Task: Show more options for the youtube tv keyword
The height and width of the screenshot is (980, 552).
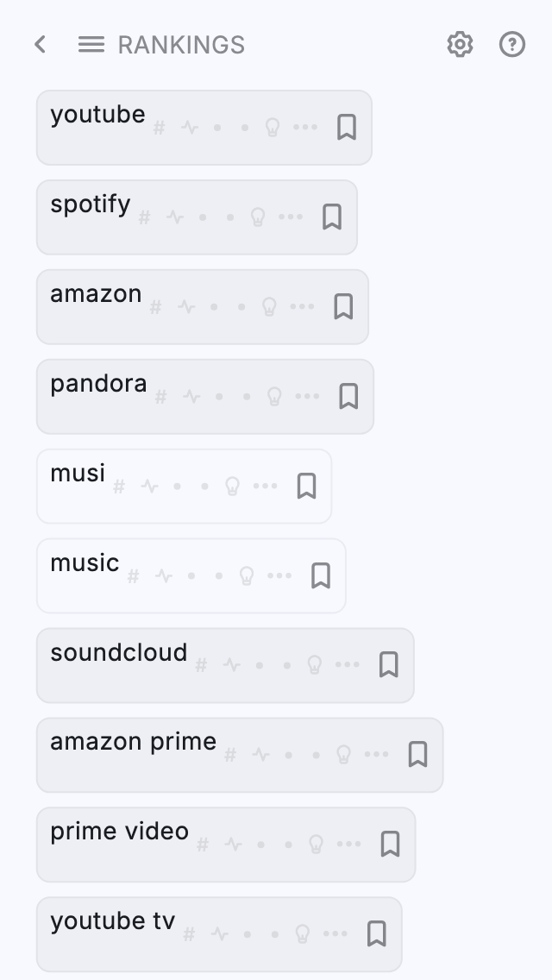Action: click(335, 933)
